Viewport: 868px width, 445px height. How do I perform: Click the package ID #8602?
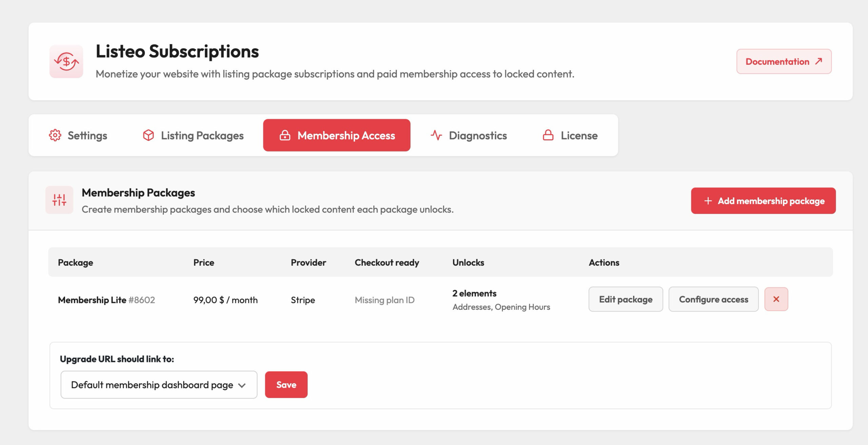(x=141, y=300)
